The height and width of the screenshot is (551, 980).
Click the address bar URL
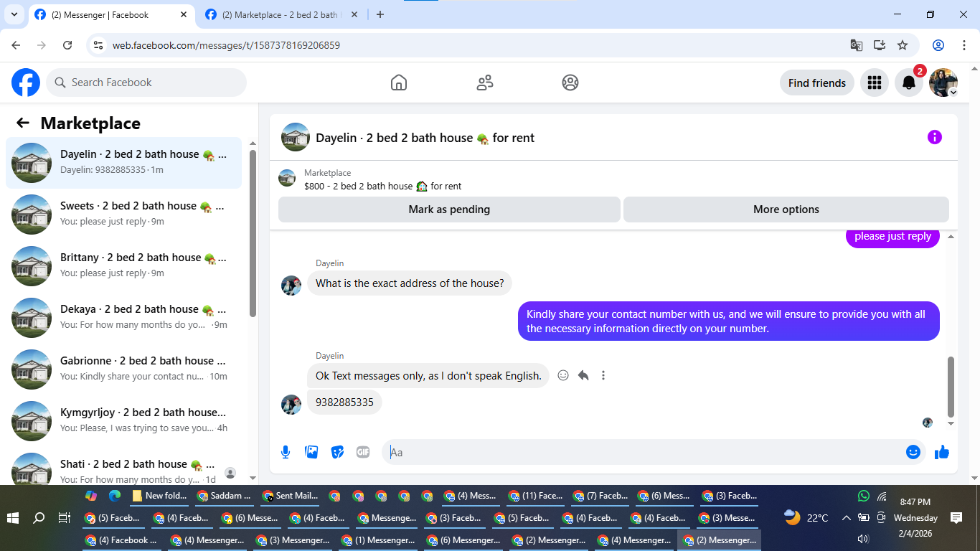pyautogui.click(x=226, y=45)
